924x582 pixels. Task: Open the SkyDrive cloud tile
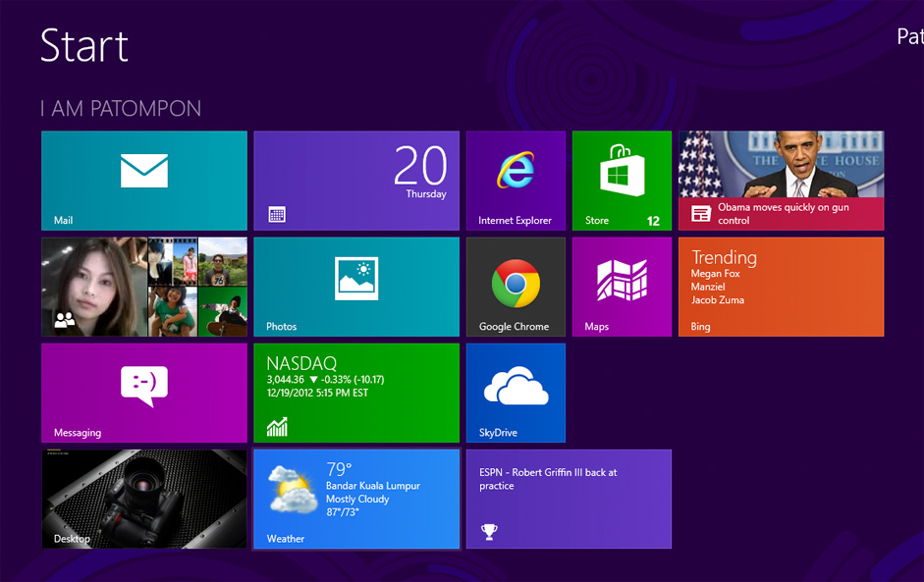pyautogui.click(x=516, y=393)
